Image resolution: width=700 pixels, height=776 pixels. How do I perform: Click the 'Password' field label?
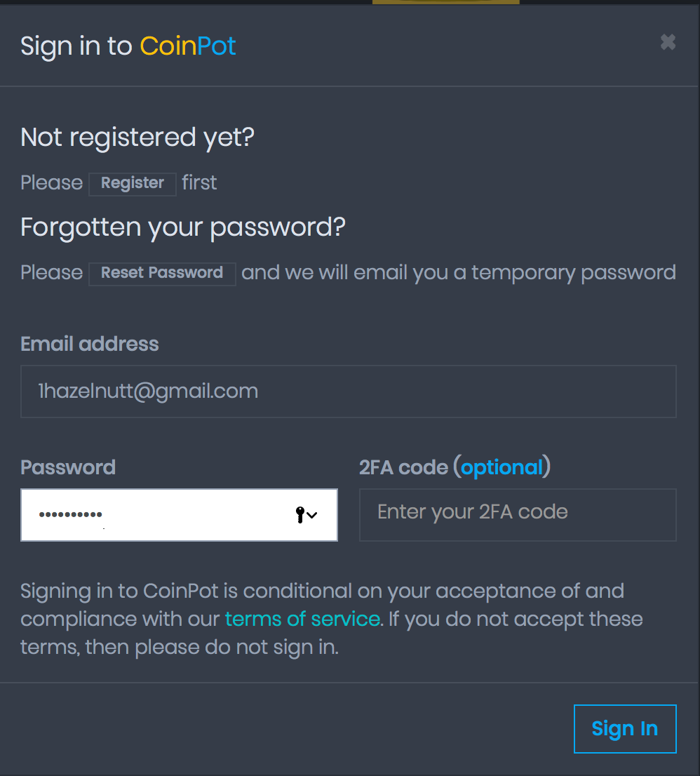68,468
